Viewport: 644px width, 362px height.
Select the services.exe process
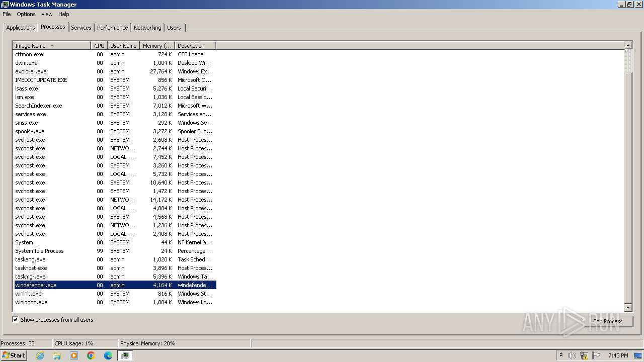click(115, 114)
